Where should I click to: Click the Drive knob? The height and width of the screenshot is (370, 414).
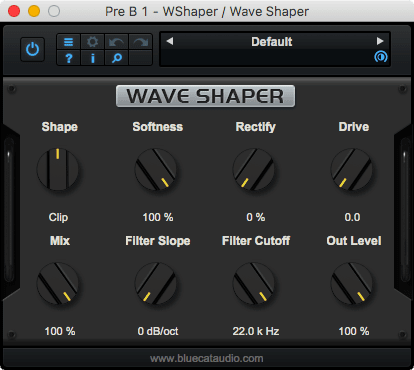pos(352,169)
